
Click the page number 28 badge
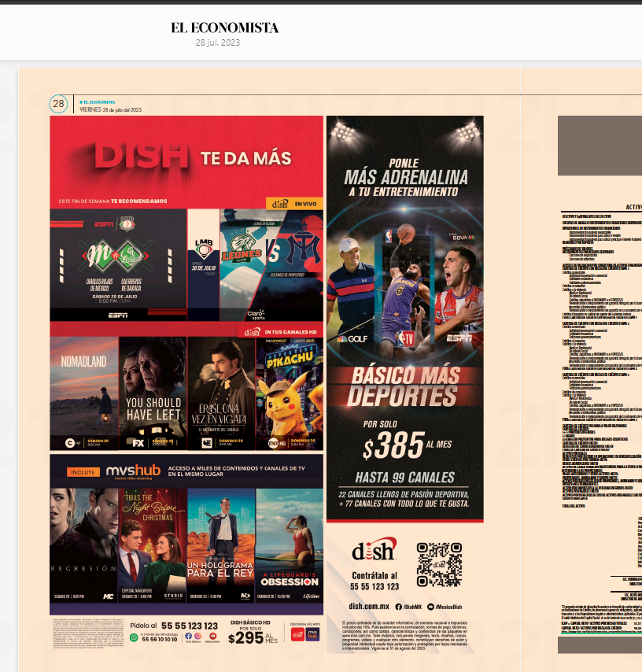[59, 104]
